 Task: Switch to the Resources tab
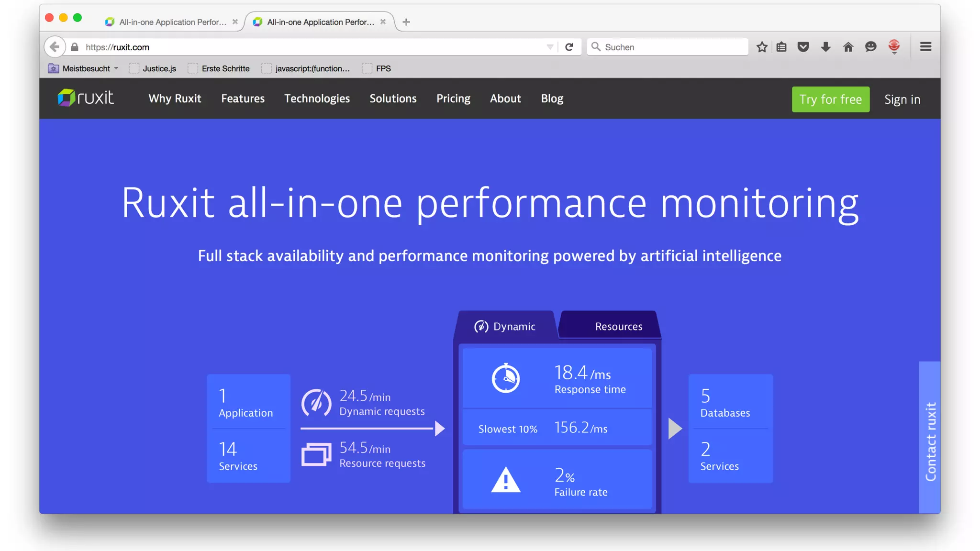click(x=618, y=327)
